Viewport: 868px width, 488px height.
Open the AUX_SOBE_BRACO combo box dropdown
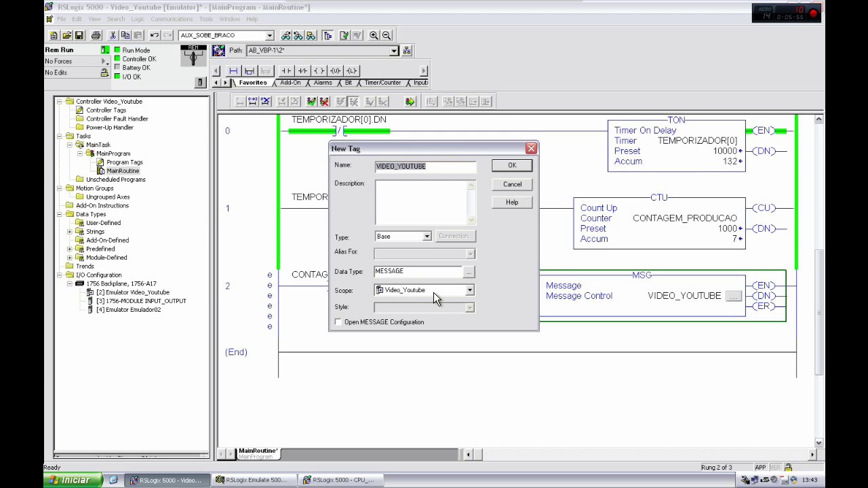click(269, 35)
